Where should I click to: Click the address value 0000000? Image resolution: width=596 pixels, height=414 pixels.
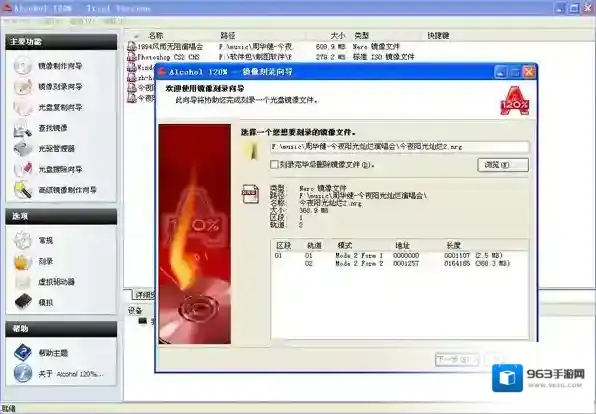[406, 255]
